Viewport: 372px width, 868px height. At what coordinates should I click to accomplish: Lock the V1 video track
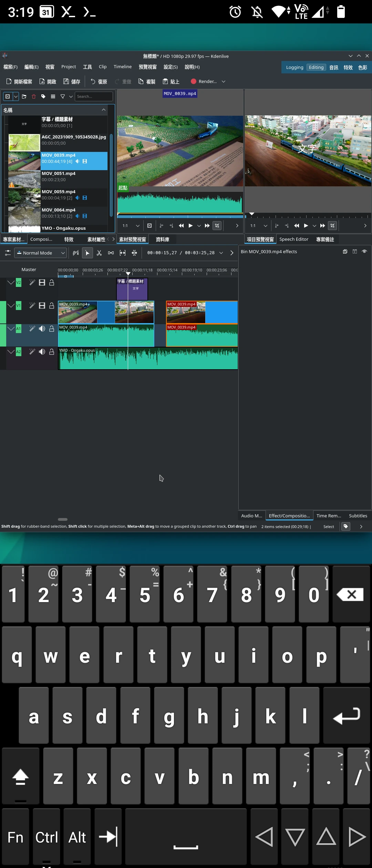(52, 306)
